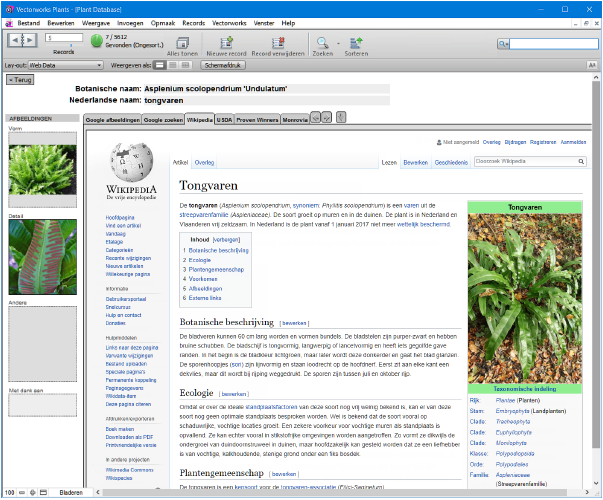Click the record number input field

(64, 37)
